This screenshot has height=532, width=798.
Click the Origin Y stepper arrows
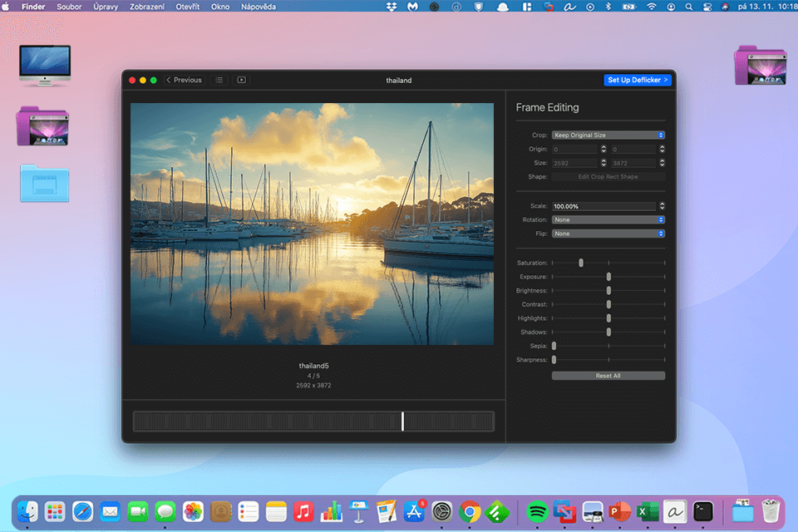663,149
